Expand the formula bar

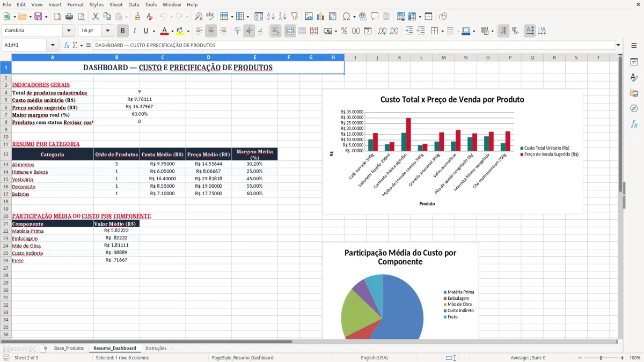(618, 45)
